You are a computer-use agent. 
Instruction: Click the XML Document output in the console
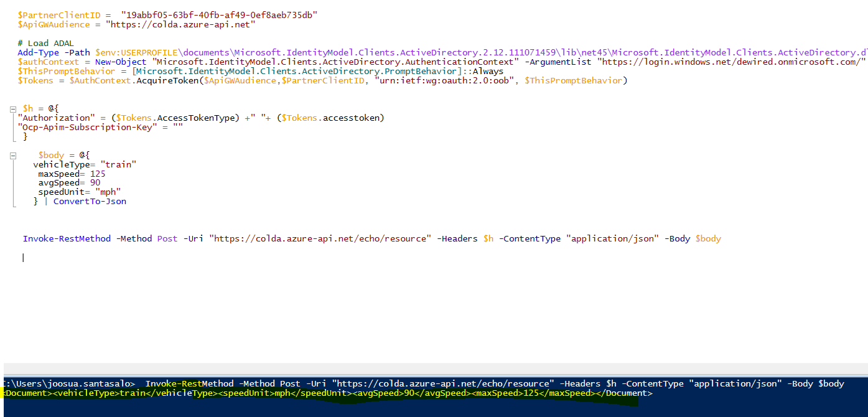(328, 393)
